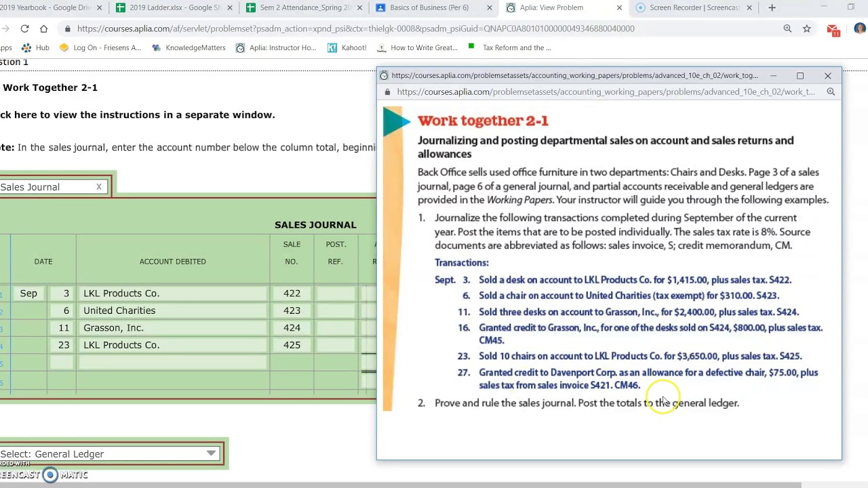Click the LKL Products Co. entry dated 23

click(x=173, y=345)
